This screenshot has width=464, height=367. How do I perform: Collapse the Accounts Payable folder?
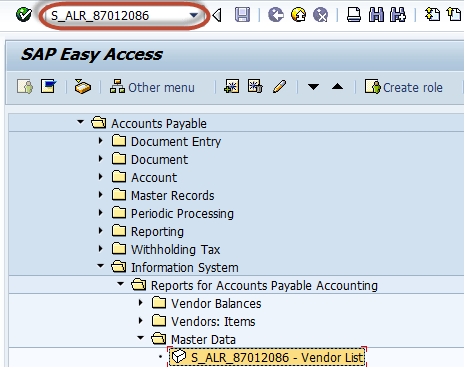[80, 122]
